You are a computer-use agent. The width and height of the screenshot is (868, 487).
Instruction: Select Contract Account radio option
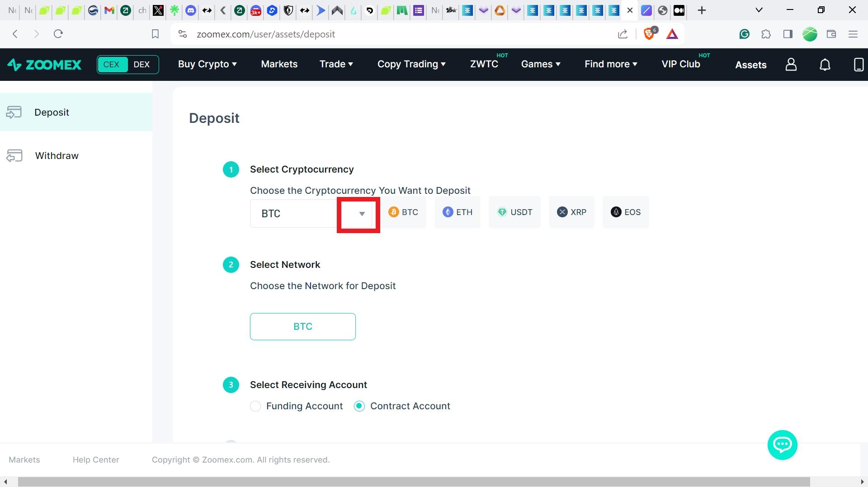[359, 406]
